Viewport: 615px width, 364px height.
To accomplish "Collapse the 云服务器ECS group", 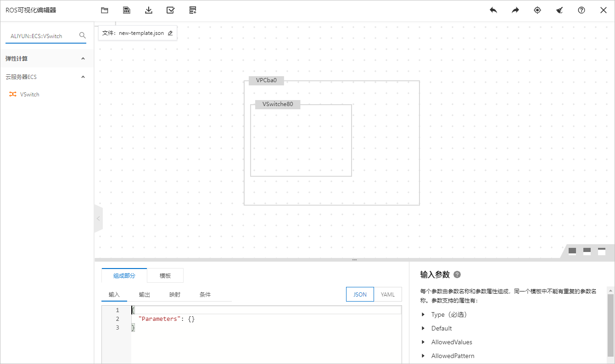I will coord(83,77).
